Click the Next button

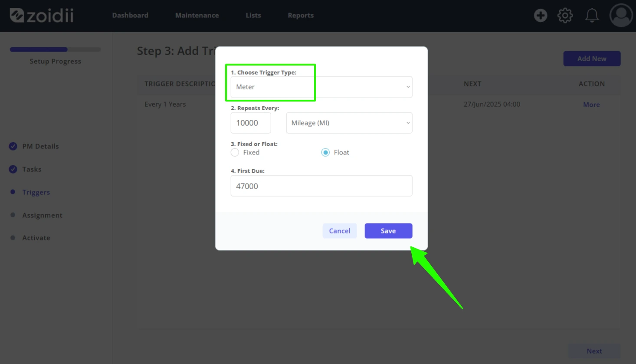click(x=594, y=351)
